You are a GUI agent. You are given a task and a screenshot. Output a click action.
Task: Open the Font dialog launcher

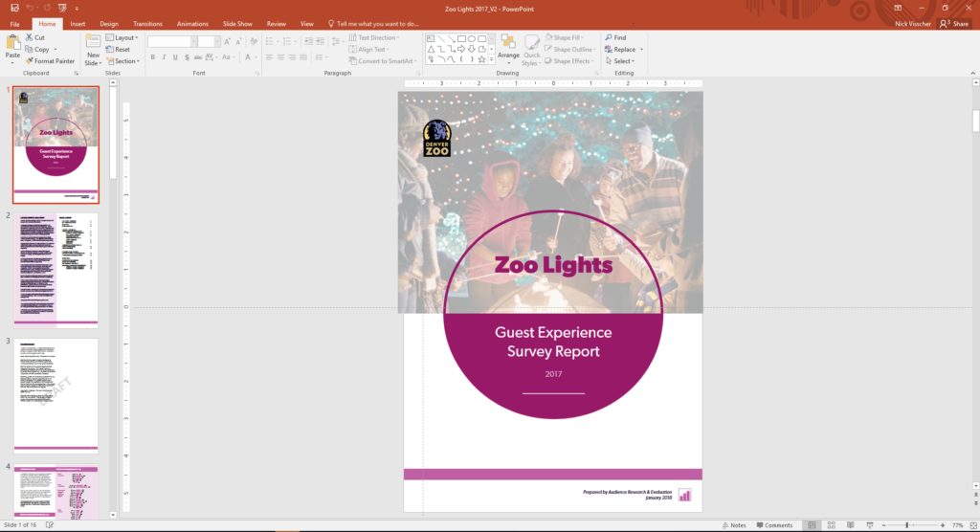(x=256, y=73)
